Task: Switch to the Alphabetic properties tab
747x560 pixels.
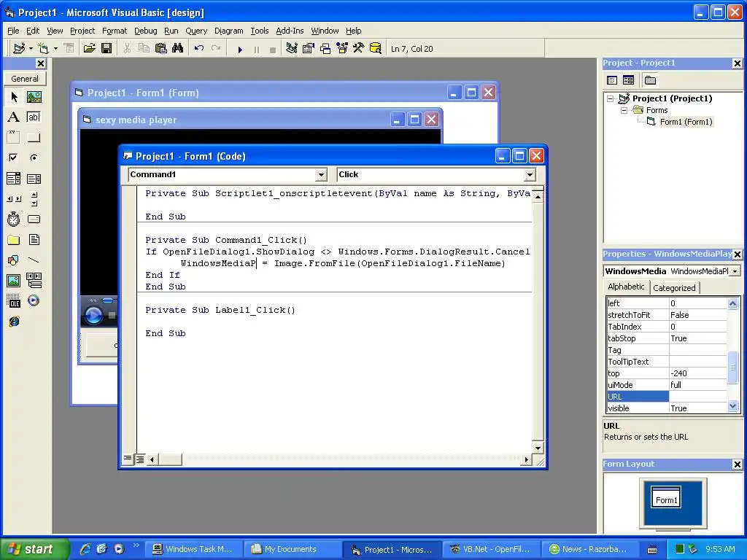Action: (x=626, y=287)
